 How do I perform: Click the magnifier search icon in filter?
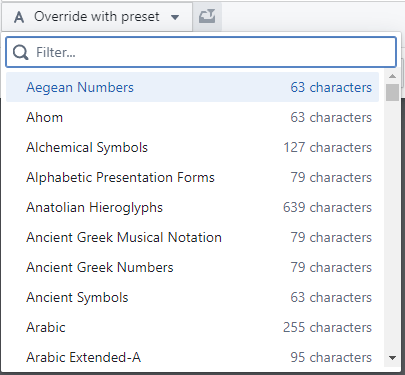(21, 52)
